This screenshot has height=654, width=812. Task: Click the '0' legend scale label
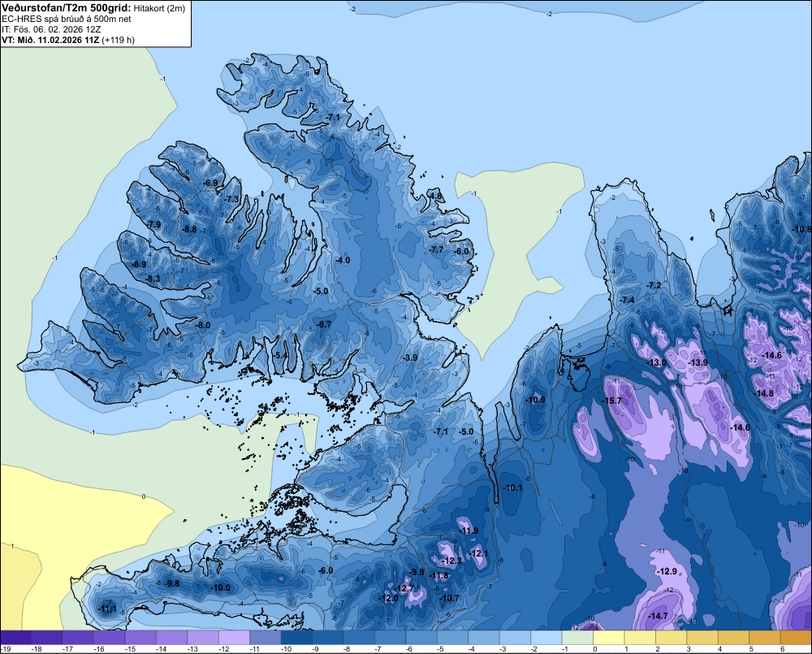point(595,649)
